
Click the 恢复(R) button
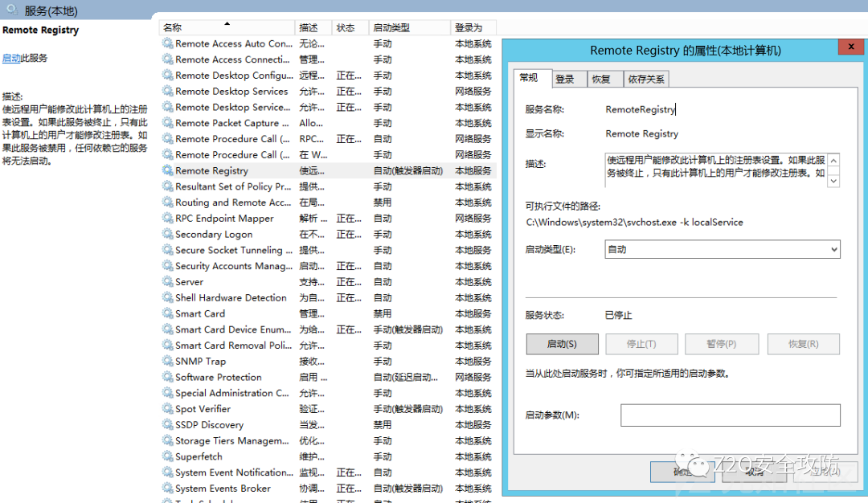click(x=803, y=344)
